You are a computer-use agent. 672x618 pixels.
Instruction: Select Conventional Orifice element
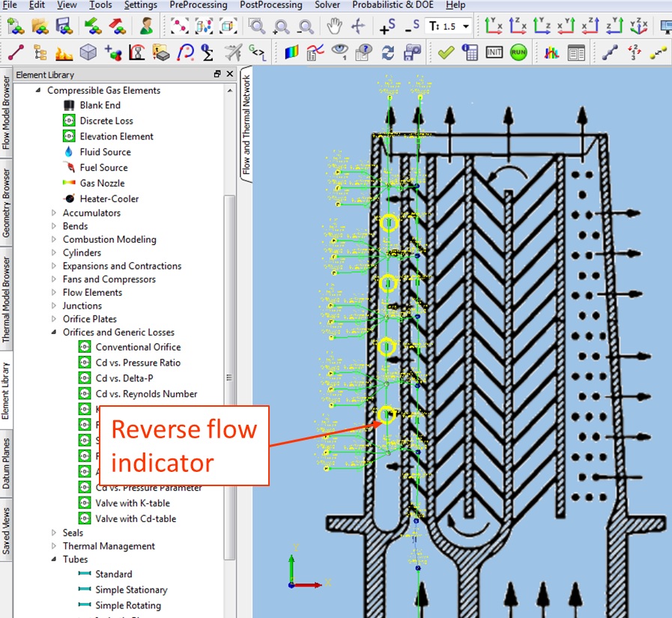point(138,348)
